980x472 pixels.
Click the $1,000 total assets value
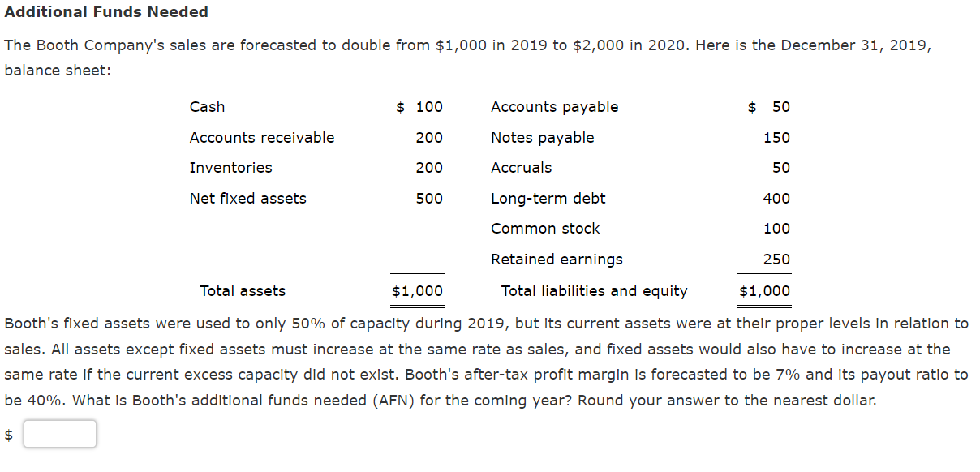click(417, 290)
